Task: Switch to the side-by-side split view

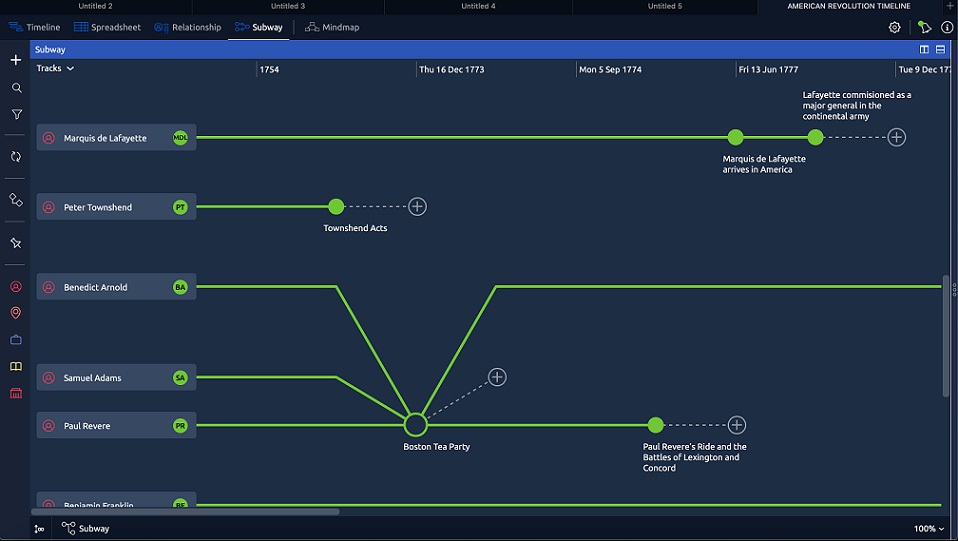Action: [x=924, y=50]
